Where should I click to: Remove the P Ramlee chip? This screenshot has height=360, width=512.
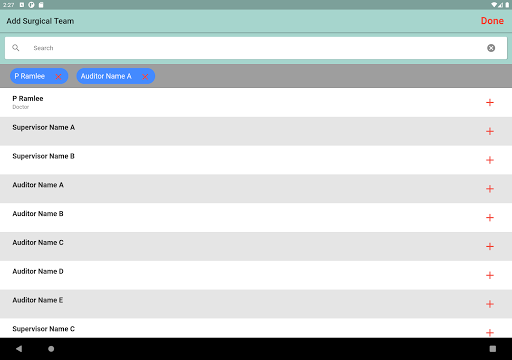tap(58, 77)
